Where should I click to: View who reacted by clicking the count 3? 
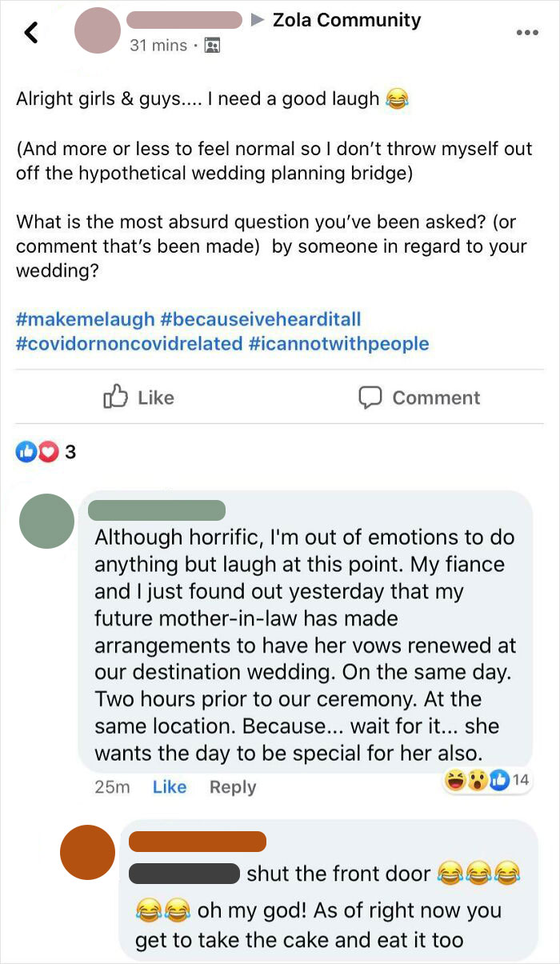70,452
